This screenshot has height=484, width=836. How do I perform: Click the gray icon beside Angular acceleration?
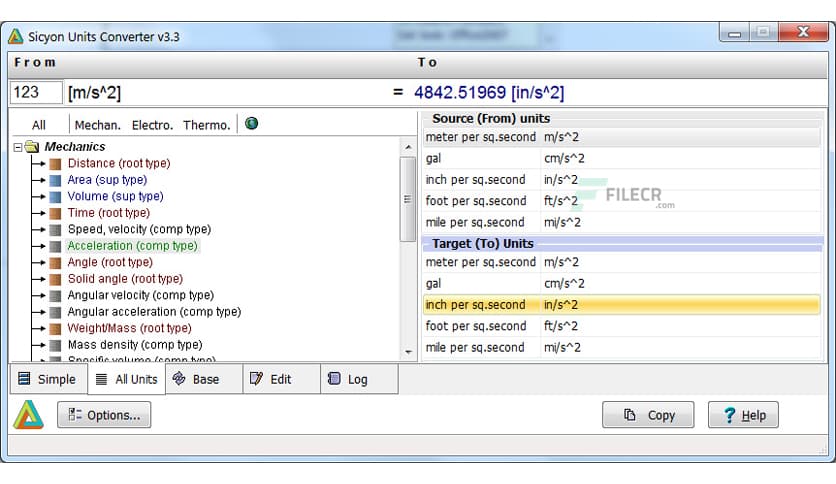point(55,312)
